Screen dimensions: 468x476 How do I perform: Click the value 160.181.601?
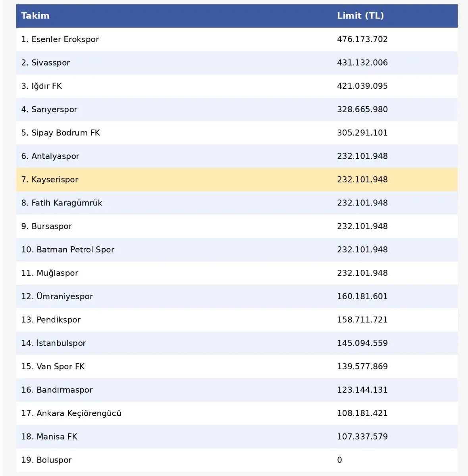362,296
